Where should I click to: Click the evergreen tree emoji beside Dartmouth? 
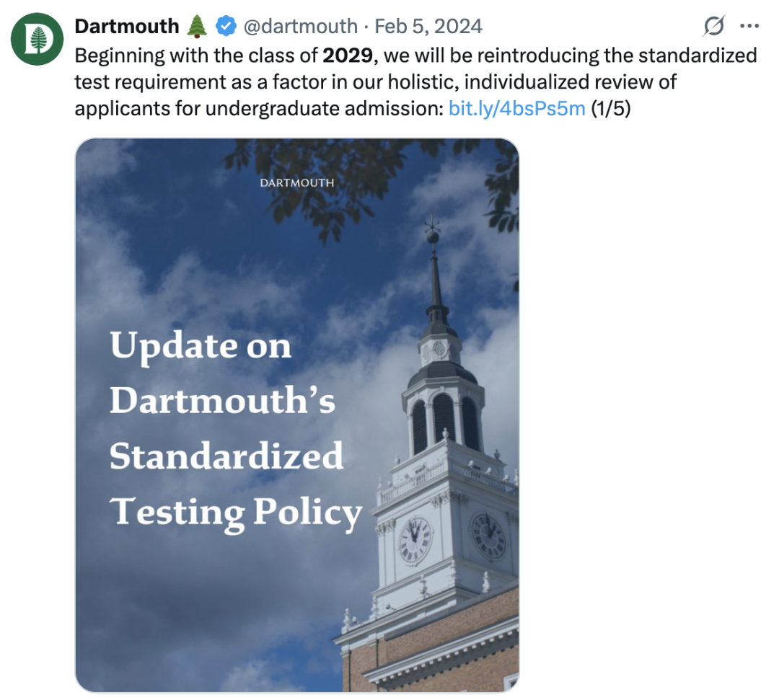pos(197,26)
